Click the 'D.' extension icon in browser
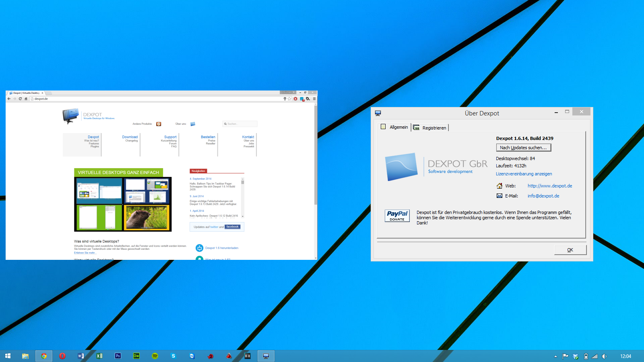 point(308,99)
